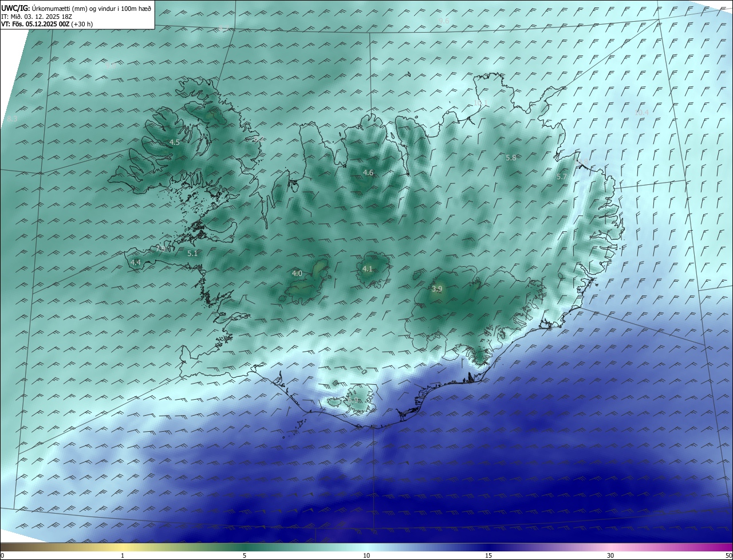733x560 pixels.
Task: Click the 8.3 value label at the western edge
Action: click(x=13, y=119)
